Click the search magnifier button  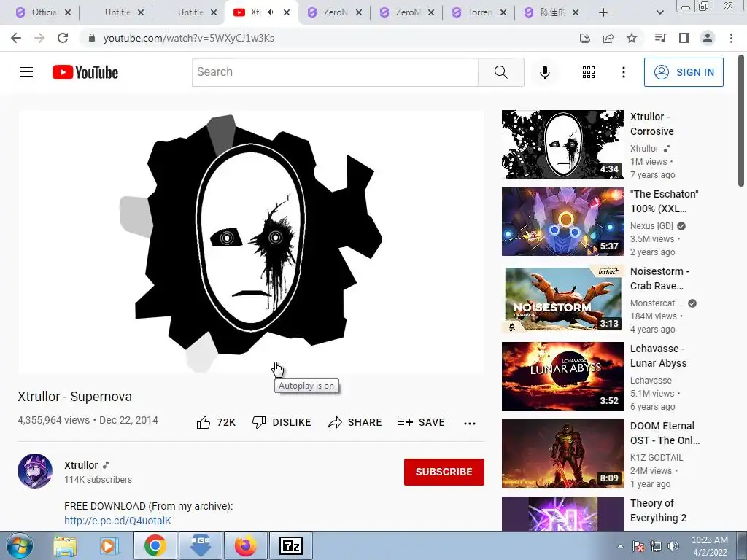(x=500, y=72)
